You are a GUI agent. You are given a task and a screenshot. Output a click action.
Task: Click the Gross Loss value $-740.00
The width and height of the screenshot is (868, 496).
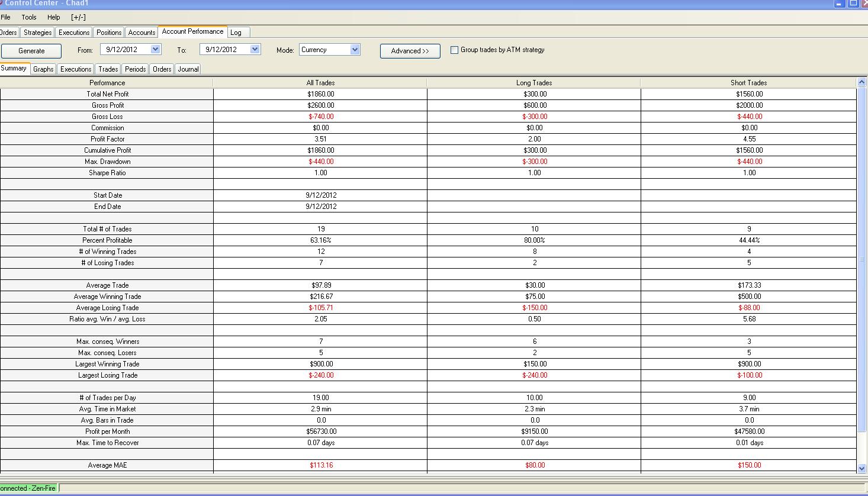click(x=320, y=117)
